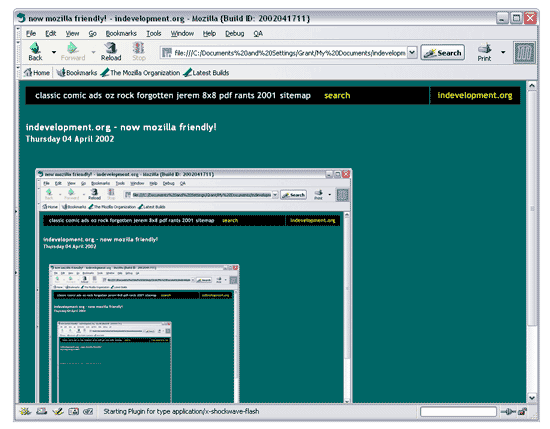550x429 pixels.
Task: Open the Composer icon in the status bar
Action: coord(58,411)
